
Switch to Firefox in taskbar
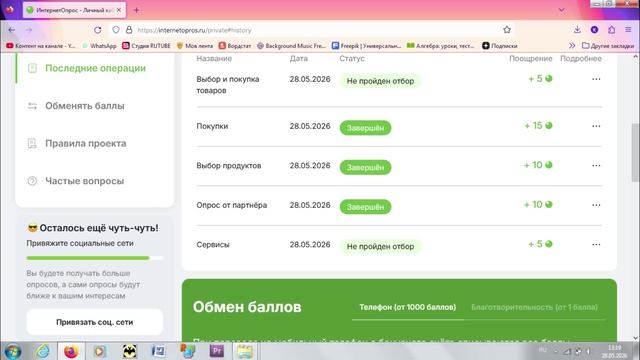[71, 351]
